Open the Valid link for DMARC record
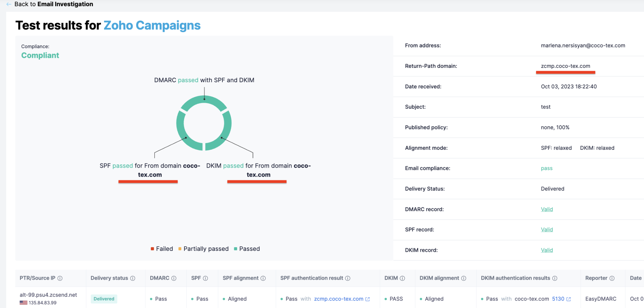Screen dimensions: 644x308 point(547,209)
